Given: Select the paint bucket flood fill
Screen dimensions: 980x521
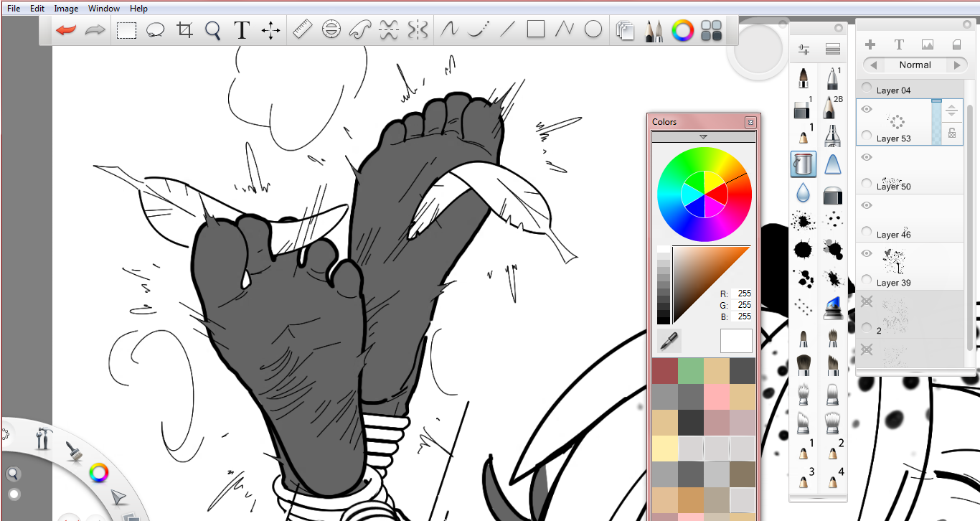Looking at the screenshot, I should [804, 164].
